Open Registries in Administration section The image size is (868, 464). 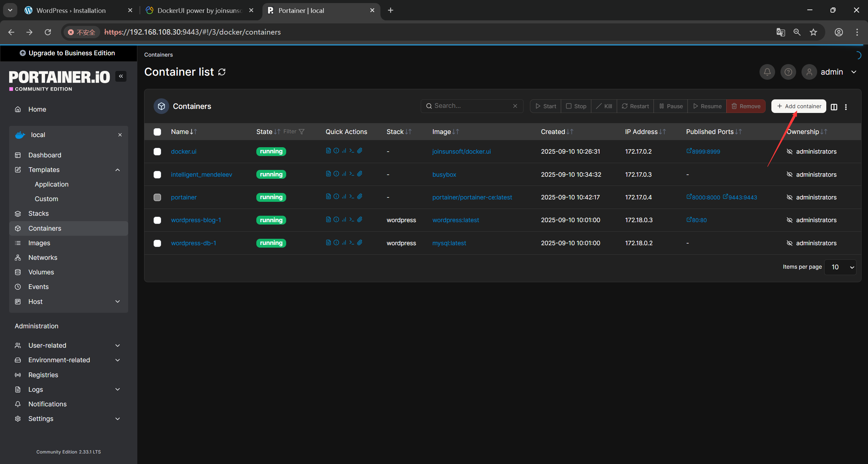pos(68,375)
